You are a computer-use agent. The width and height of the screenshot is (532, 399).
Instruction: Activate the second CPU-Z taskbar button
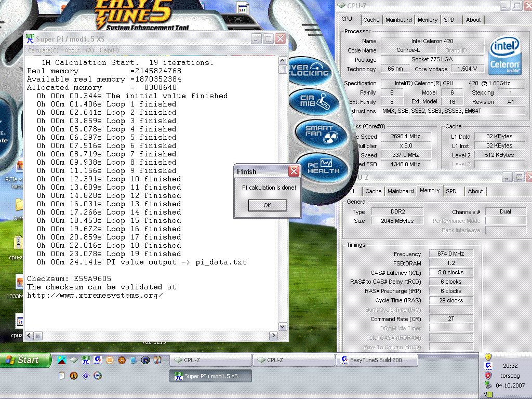coord(294,360)
